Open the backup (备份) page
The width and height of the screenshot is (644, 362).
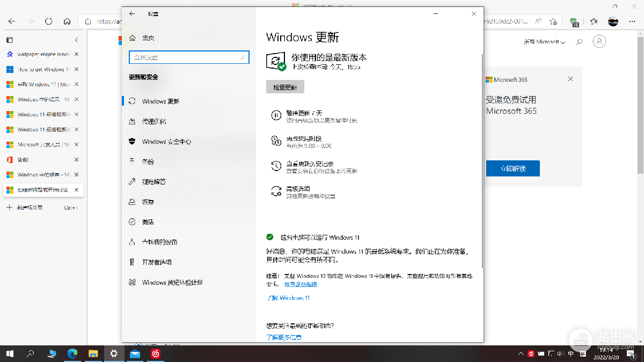pos(189,161)
